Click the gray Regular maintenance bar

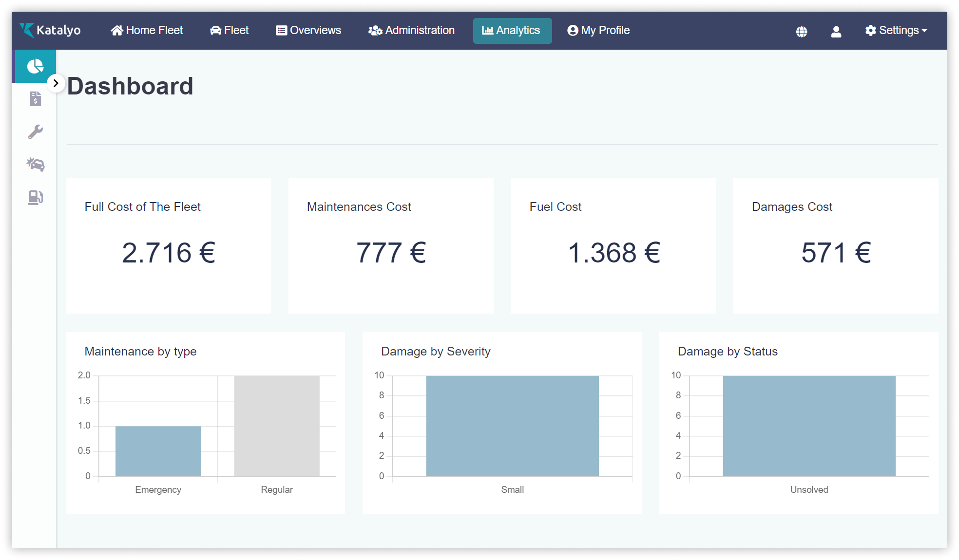(277, 426)
